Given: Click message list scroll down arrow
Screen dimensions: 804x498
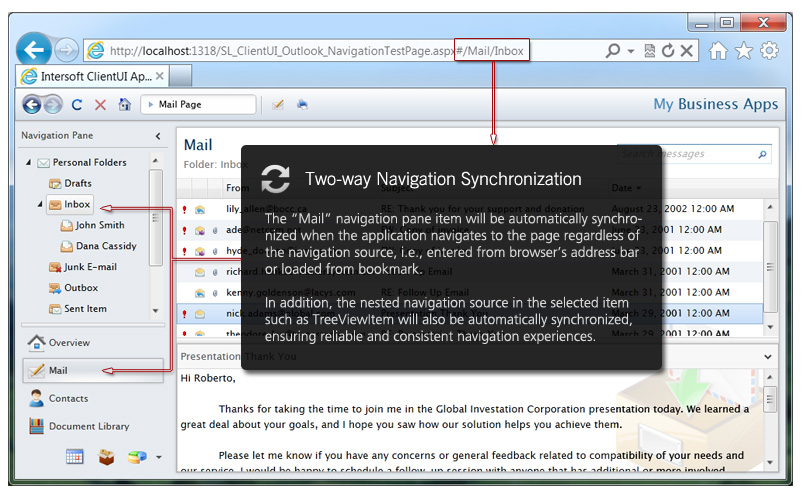Looking at the screenshot, I should (x=770, y=327).
